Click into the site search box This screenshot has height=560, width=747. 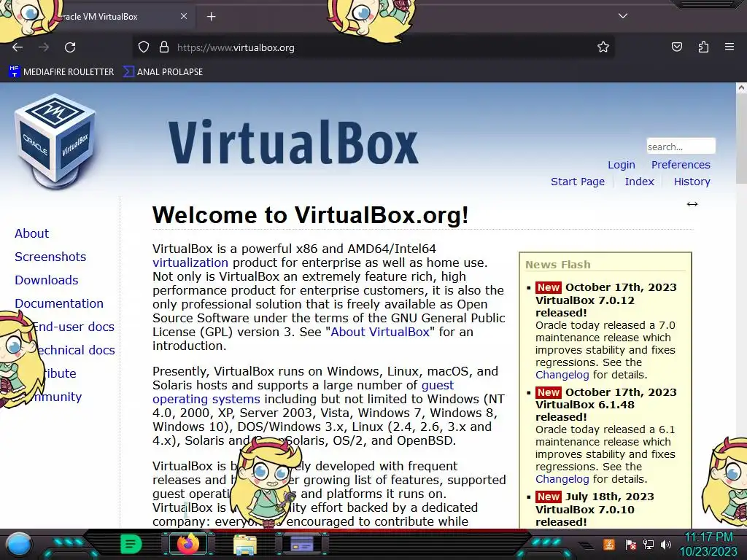click(x=681, y=146)
